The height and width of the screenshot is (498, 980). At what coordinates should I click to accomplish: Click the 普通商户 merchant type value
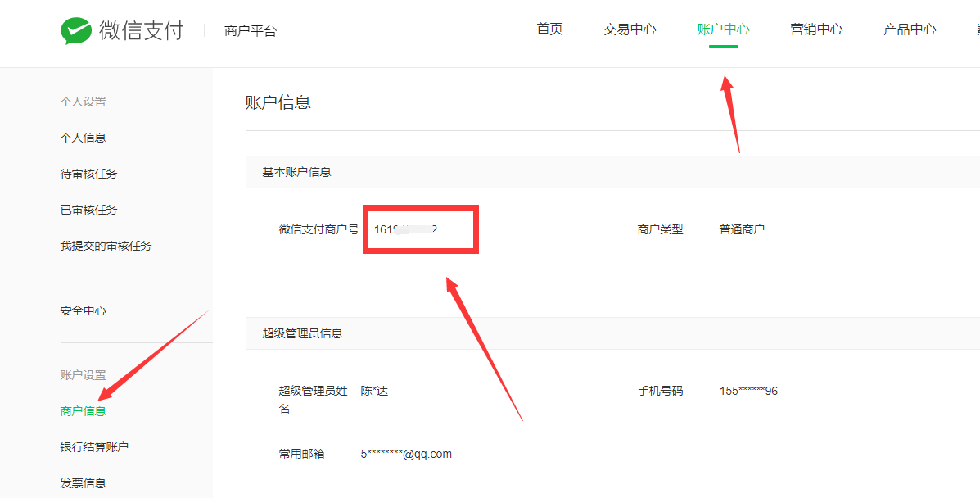(742, 229)
